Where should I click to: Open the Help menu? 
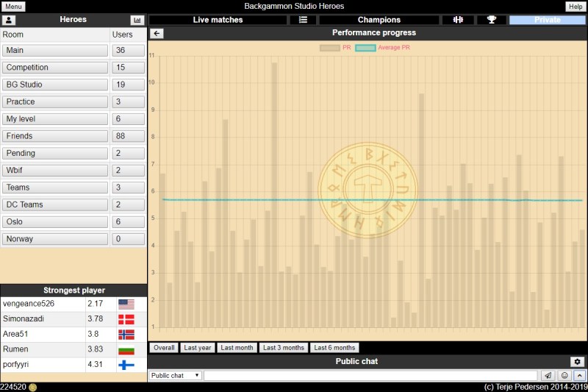(576, 7)
